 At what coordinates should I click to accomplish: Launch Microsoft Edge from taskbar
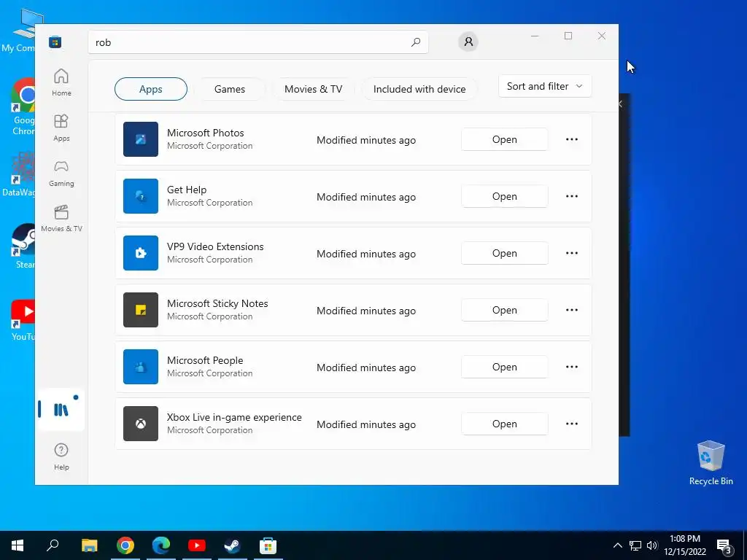point(161,545)
